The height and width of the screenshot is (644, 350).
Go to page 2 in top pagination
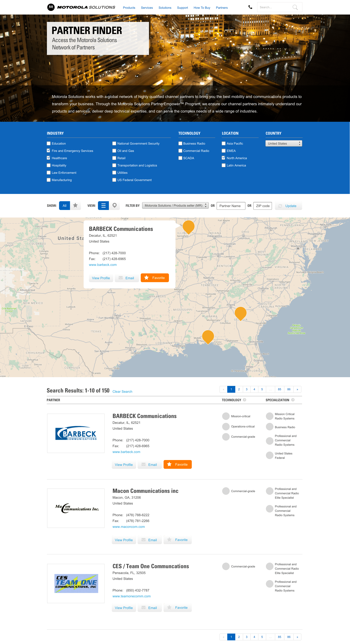(239, 389)
